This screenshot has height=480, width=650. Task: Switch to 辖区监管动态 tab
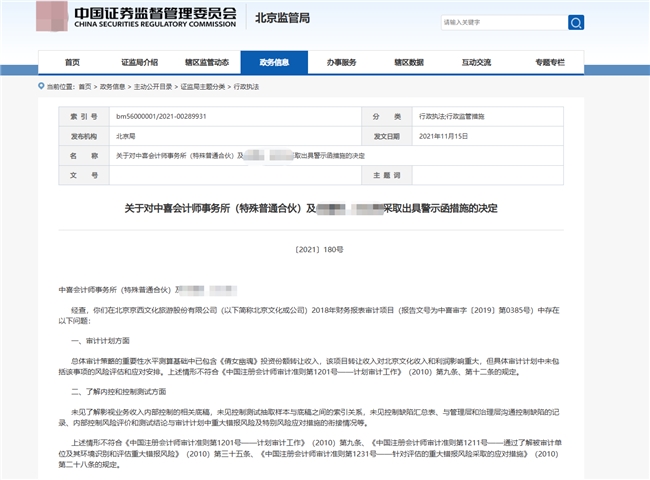pyautogui.click(x=206, y=62)
